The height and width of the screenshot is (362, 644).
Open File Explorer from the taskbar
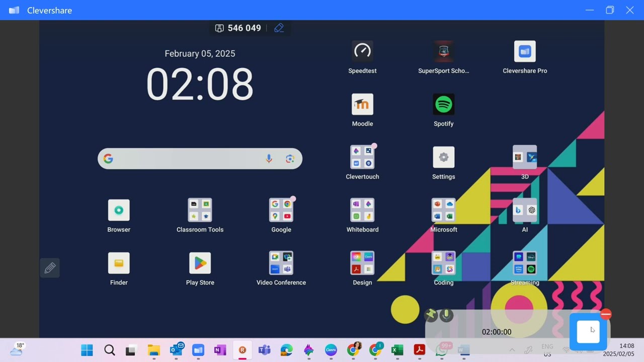click(x=153, y=350)
